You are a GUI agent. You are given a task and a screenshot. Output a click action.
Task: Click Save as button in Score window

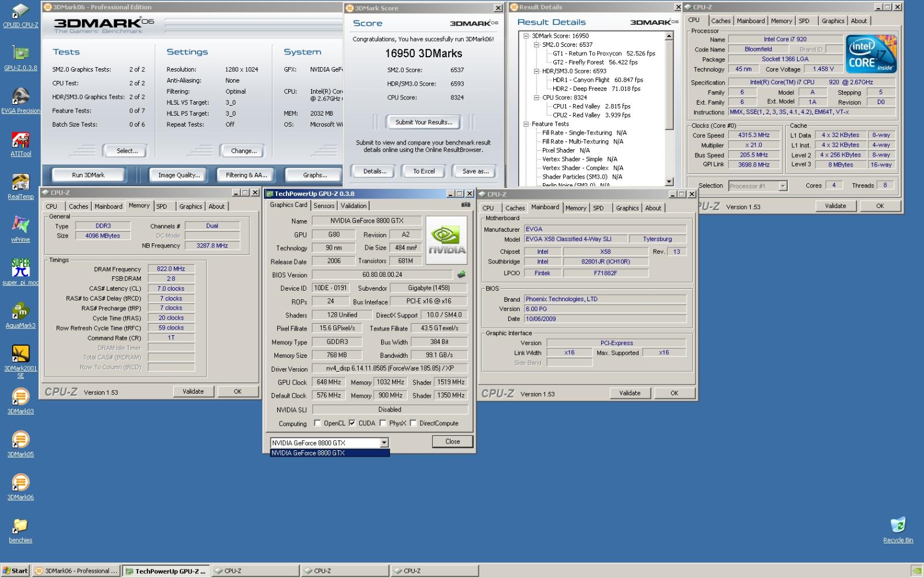click(475, 171)
